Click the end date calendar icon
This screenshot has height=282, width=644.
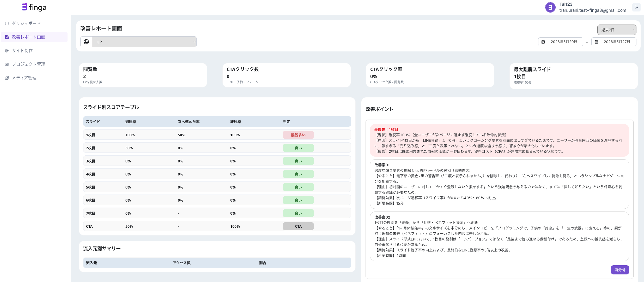(596, 42)
